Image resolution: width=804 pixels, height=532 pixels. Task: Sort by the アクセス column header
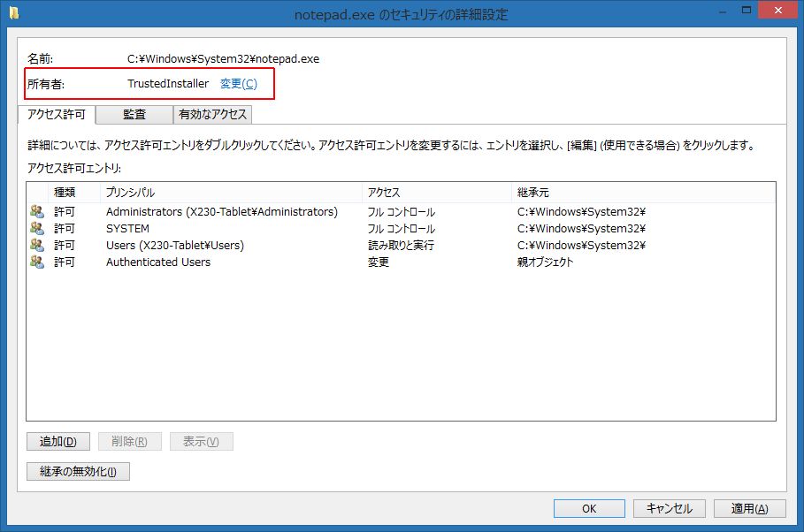[x=436, y=192]
